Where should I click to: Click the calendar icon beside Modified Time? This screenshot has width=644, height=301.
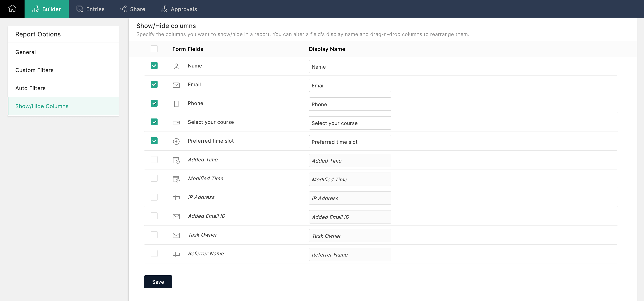tap(176, 179)
